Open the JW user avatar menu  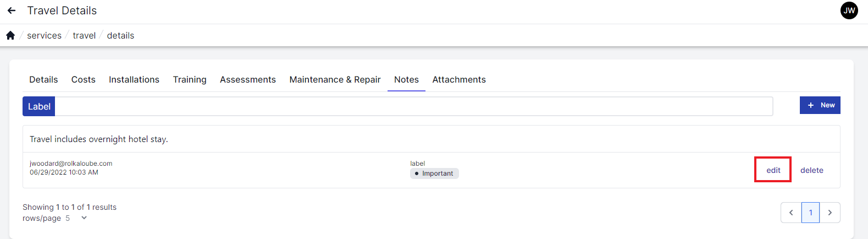tap(849, 10)
